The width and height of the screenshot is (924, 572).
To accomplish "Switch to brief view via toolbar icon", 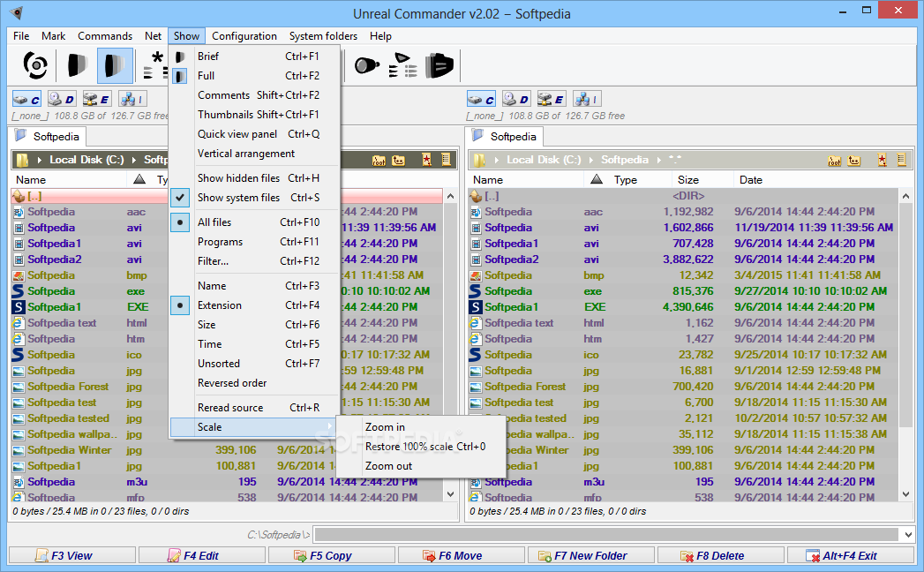I will coord(77,64).
